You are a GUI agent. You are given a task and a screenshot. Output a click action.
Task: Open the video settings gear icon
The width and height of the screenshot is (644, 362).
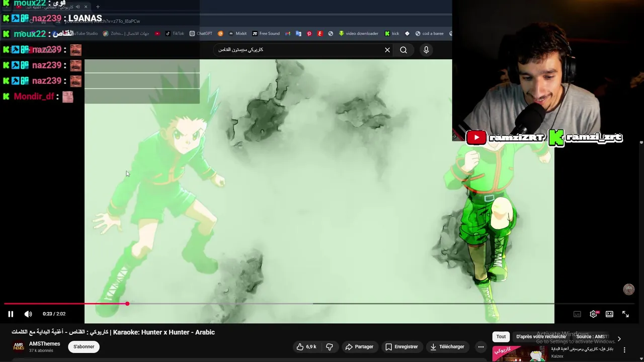[x=593, y=314]
